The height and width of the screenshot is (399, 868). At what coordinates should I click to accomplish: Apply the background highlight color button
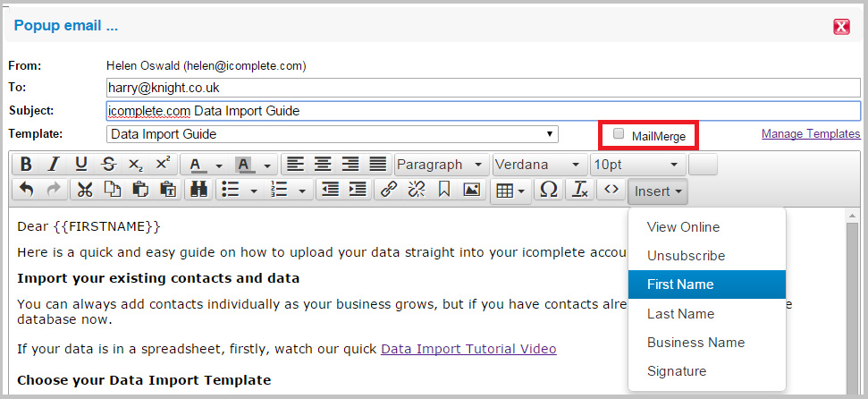click(243, 165)
